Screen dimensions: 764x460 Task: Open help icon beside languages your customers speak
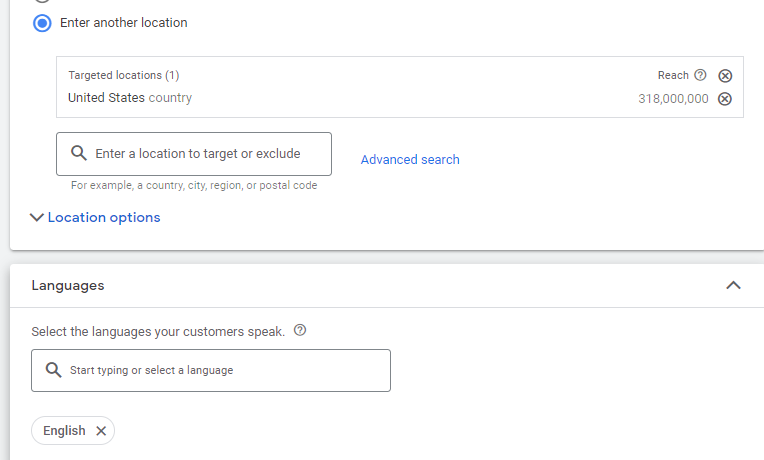(x=300, y=331)
